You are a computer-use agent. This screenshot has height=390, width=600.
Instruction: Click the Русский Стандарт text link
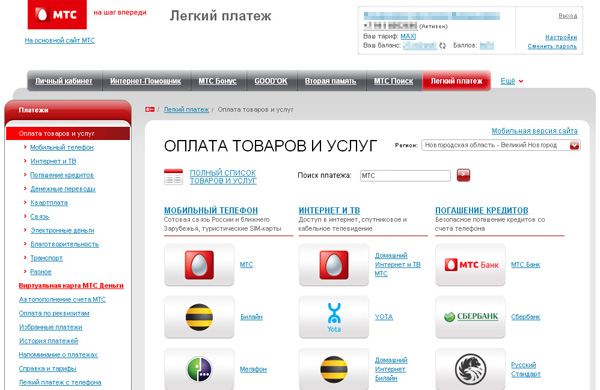(526, 369)
